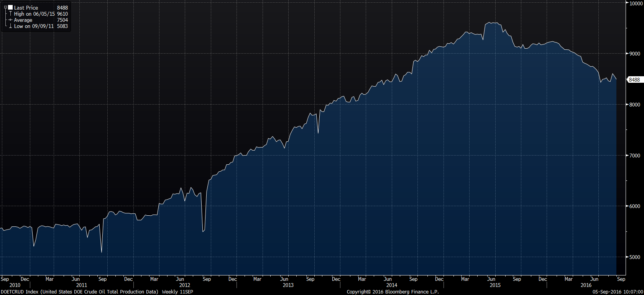
Task: Click 'Weekly 11SEP' period text in footer
Action: pos(177,292)
